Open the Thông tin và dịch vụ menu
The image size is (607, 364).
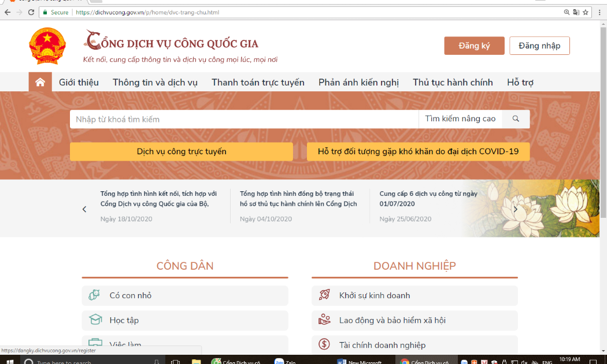(155, 83)
